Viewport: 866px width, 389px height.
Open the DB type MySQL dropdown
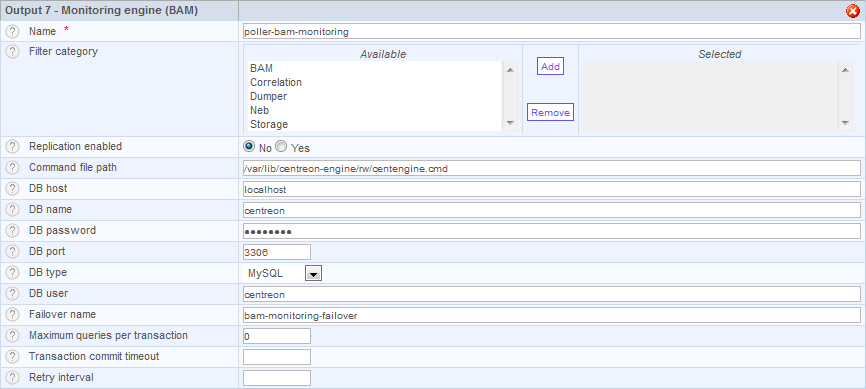(x=314, y=273)
